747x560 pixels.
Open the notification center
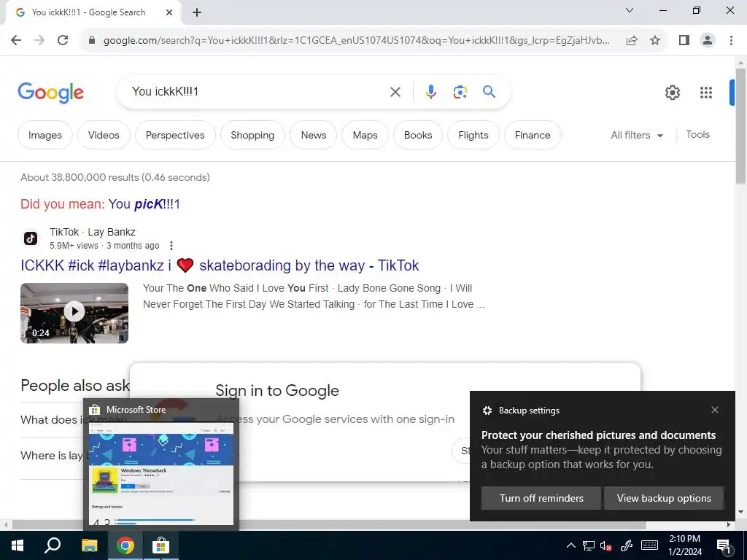724,547
